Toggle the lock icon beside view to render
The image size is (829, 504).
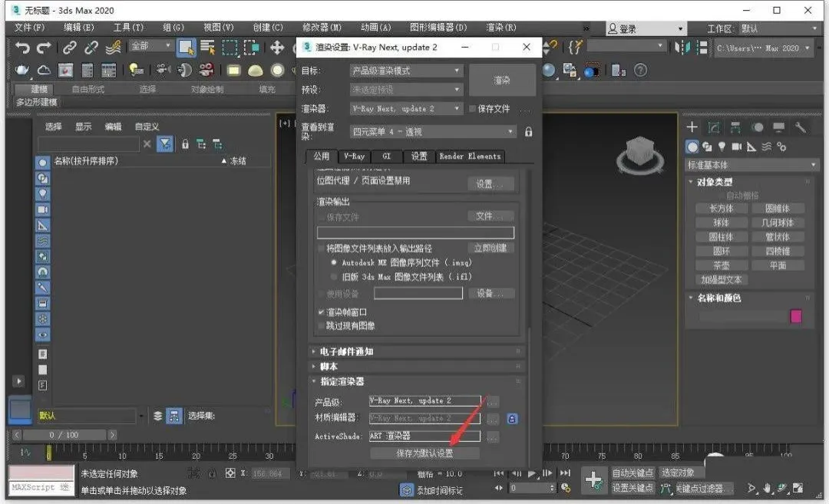(528, 132)
